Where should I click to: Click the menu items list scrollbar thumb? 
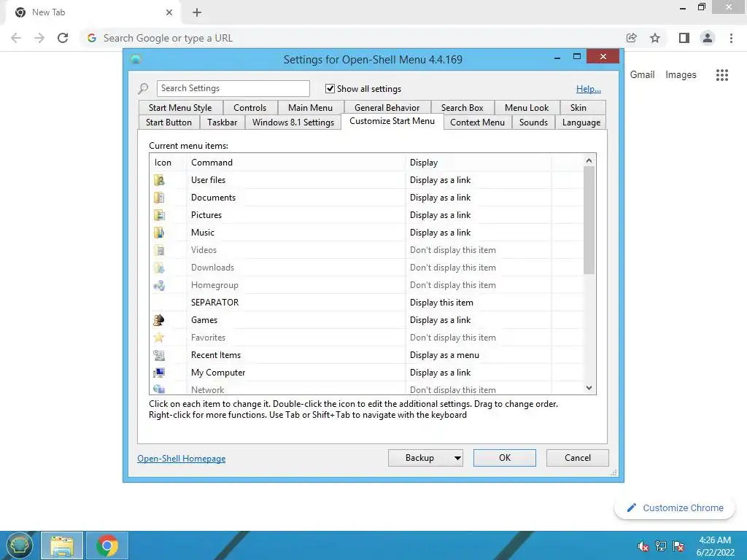pos(589,220)
